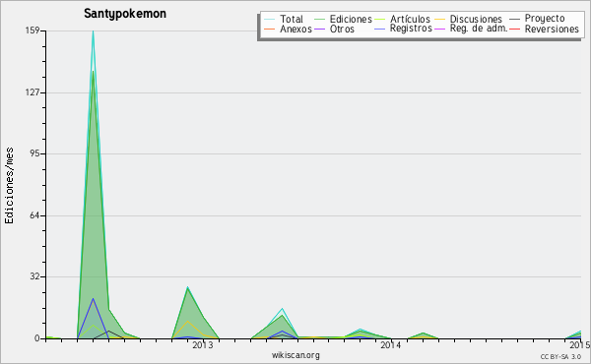The image size is (591, 364).
Task: Click the tallest peak of the Total line
Action: click(94, 31)
